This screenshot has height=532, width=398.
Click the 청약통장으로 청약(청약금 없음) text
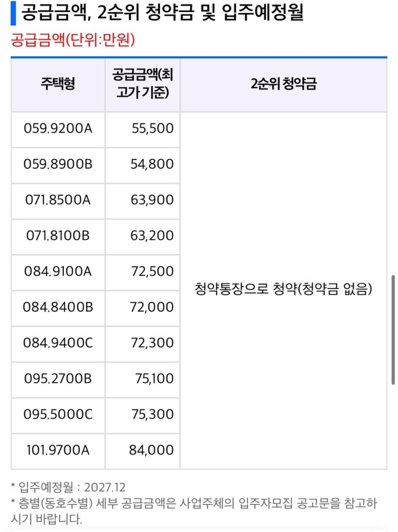(283, 289)
